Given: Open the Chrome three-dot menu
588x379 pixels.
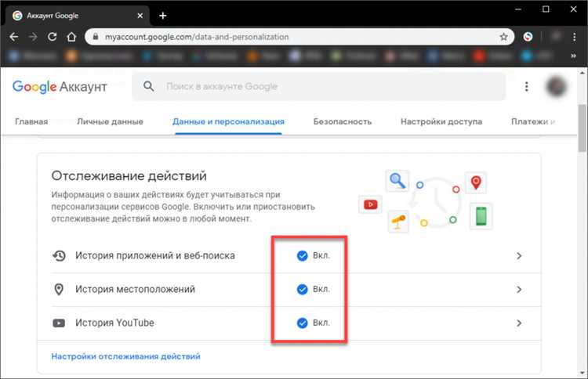Looking at the screenshot, I should coord(574,37).
